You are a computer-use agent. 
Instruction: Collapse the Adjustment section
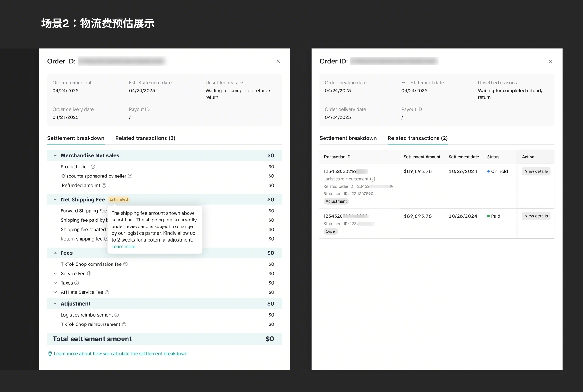[55, 304]
